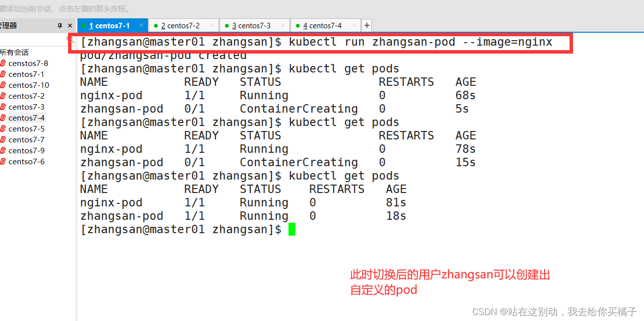
Task: Select the 所有会话 root folder
Action: click(x=14, y=52)
